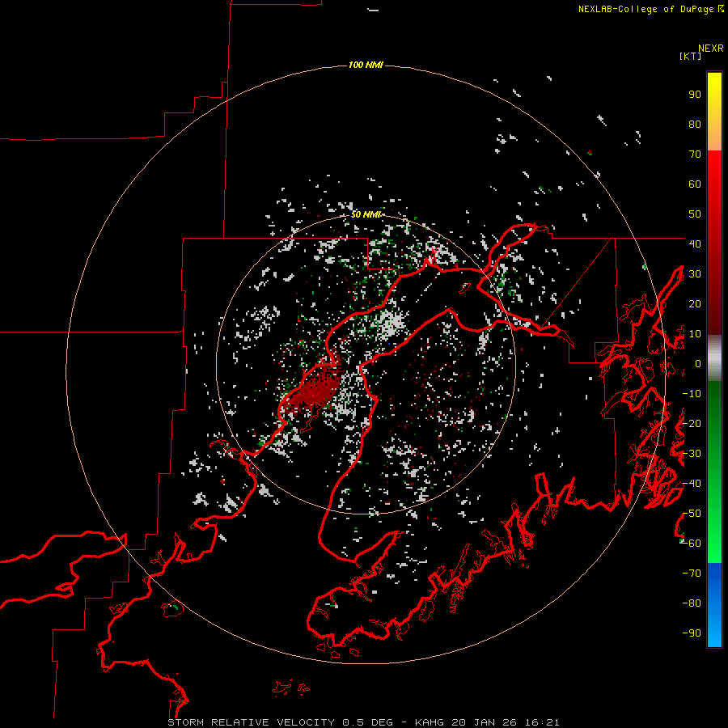
Task: Click the 50 NMI range ring label
Action: coord(366,214)
